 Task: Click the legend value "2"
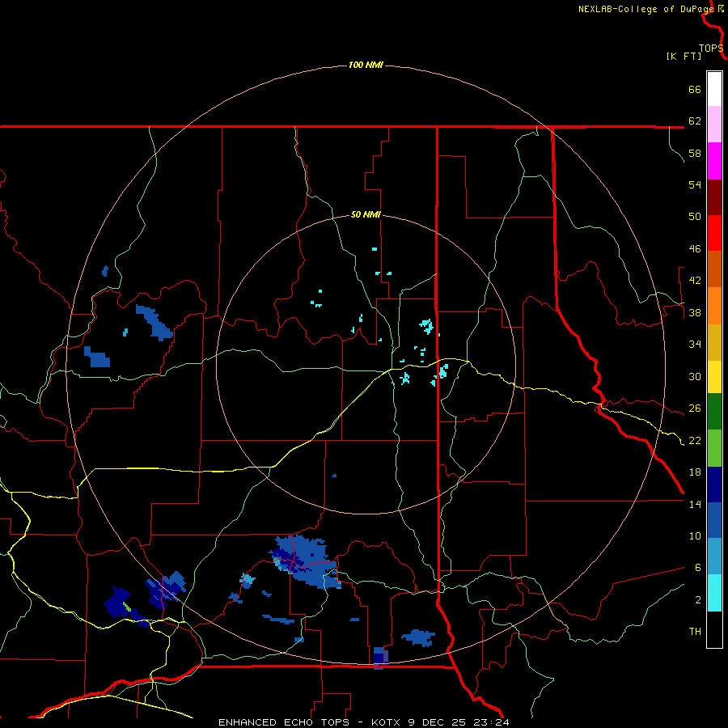coord(698,600)
